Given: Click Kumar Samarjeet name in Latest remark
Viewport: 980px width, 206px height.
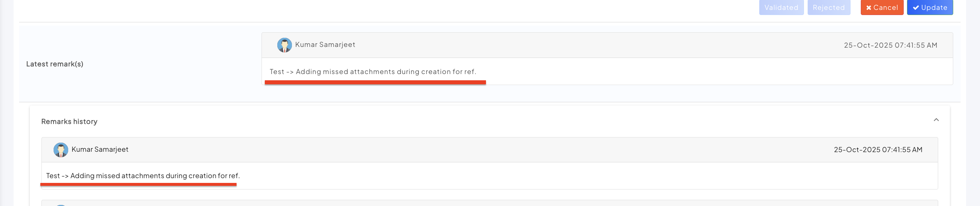Looking at the screenshot, I should click(x=325, y=44).
